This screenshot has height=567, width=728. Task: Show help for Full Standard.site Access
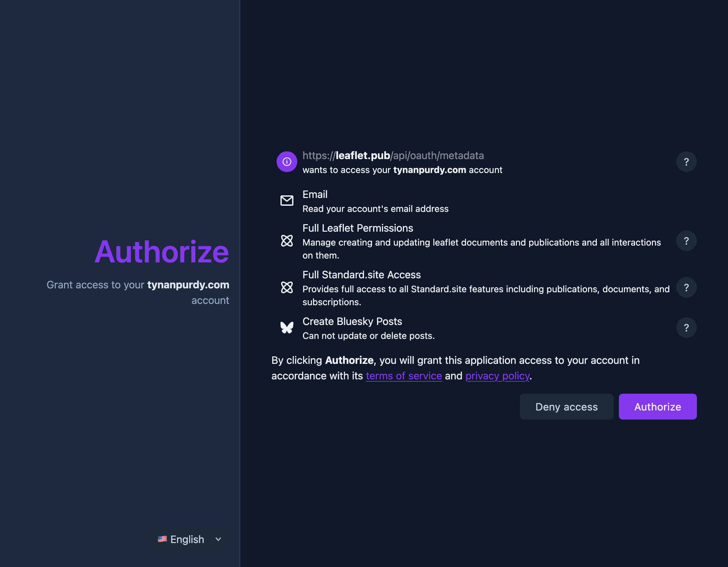686,287
